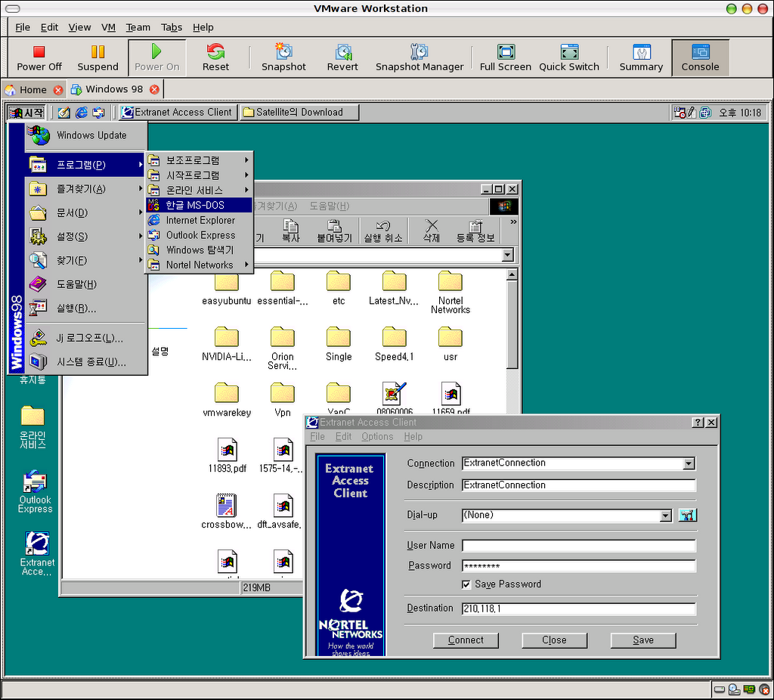Viewport: 774px width, 700px height.
Task: Open the VM menu
Action: click(108, 27)
